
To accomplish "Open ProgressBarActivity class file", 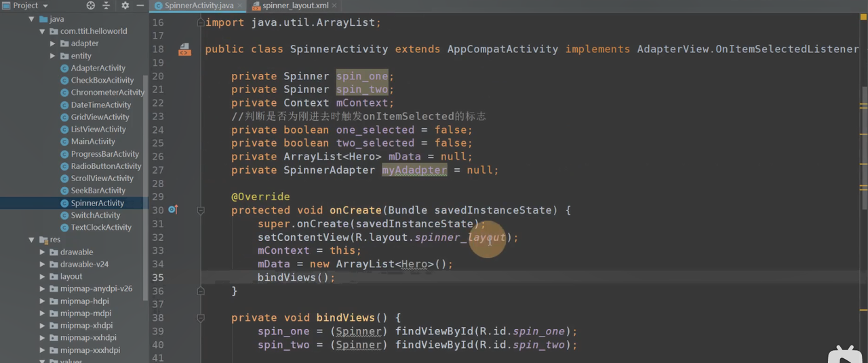I will pyautogui.click(x=104, y=154).
